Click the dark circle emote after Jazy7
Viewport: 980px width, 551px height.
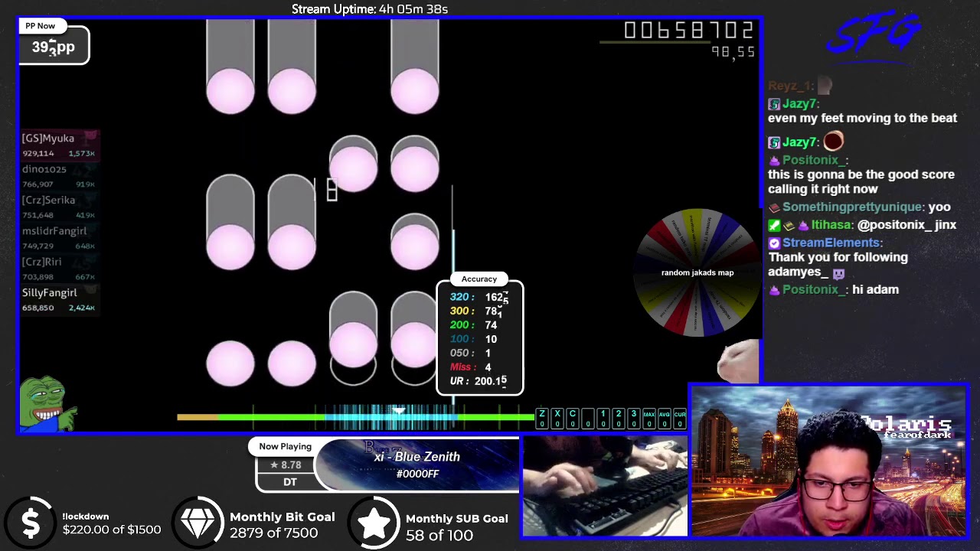[834, 141]
